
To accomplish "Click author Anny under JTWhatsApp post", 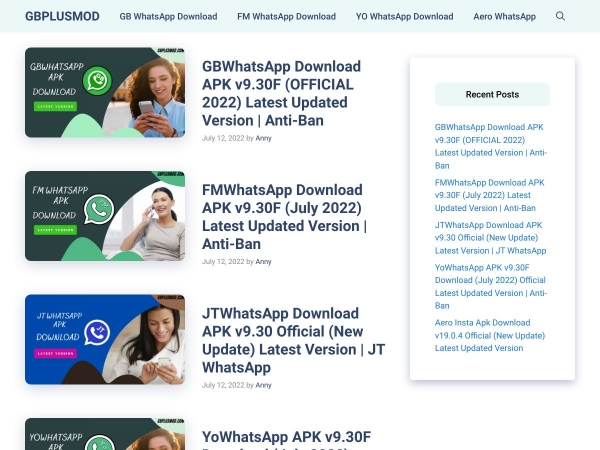I will [x=263, y=385].
